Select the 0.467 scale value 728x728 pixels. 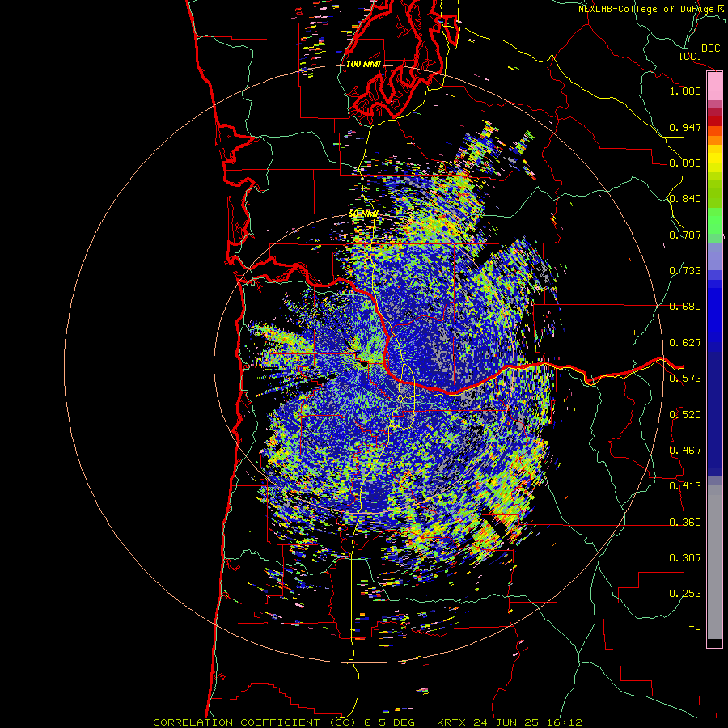[x=685, y=451]
